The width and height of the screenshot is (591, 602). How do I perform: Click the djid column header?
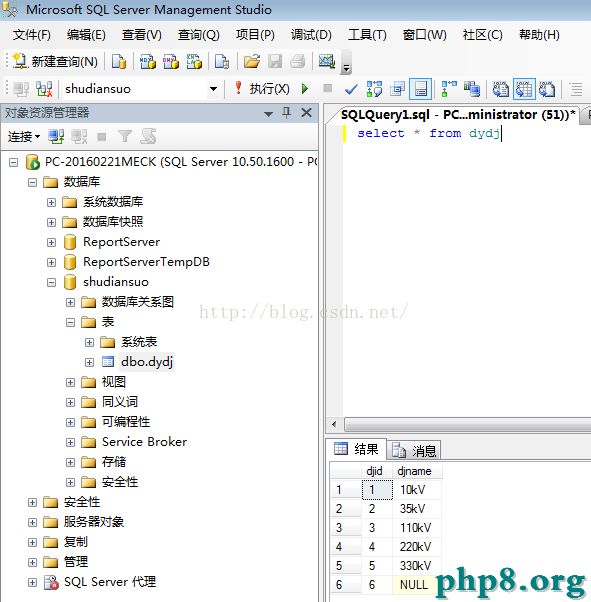pyautogui.click(x=377, y=471)
